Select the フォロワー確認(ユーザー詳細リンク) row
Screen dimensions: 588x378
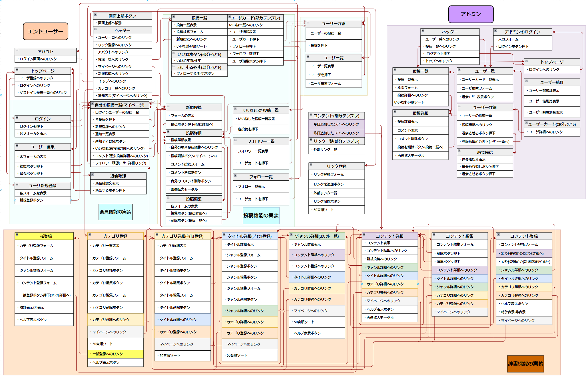120,163
